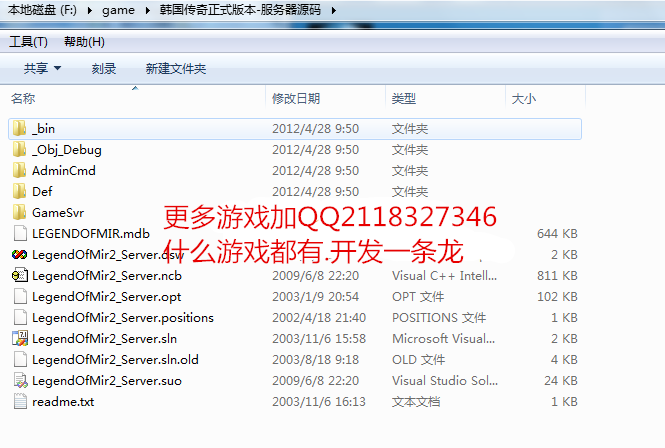Click the LEGENDOFMIR.mdb file icon
Screen dimensions: 665x448
(20, 233)
